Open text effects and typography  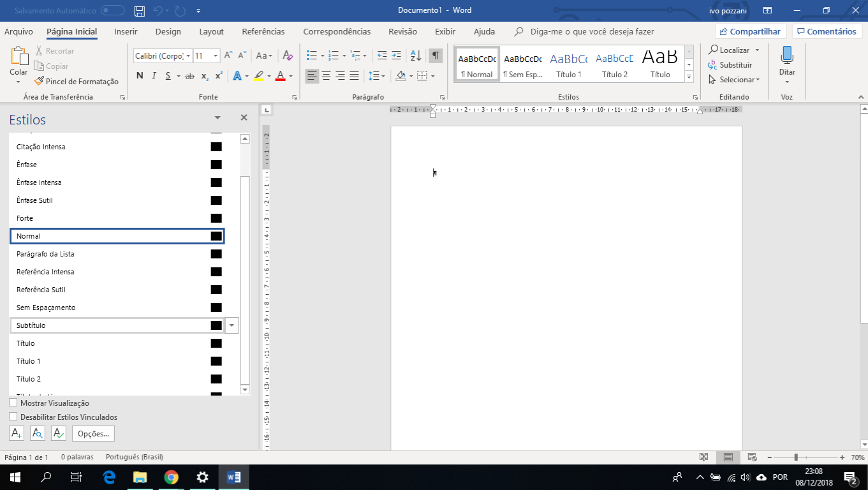pos(237,76)
